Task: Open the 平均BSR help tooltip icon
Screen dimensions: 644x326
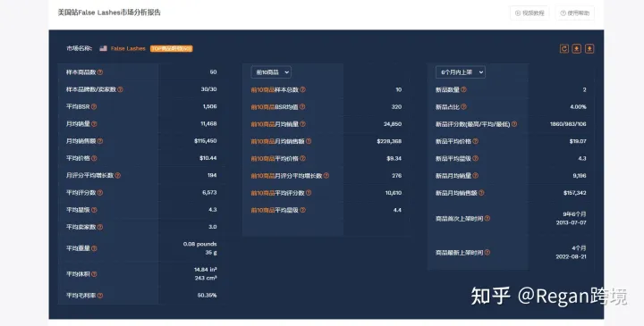Action: pyautogui.click(x=94, y=106)
